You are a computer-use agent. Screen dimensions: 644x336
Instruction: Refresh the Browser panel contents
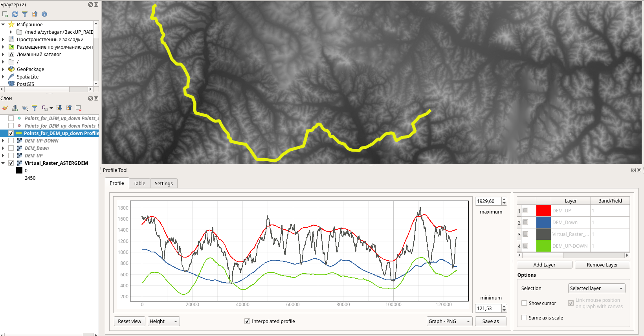(15, 14)
